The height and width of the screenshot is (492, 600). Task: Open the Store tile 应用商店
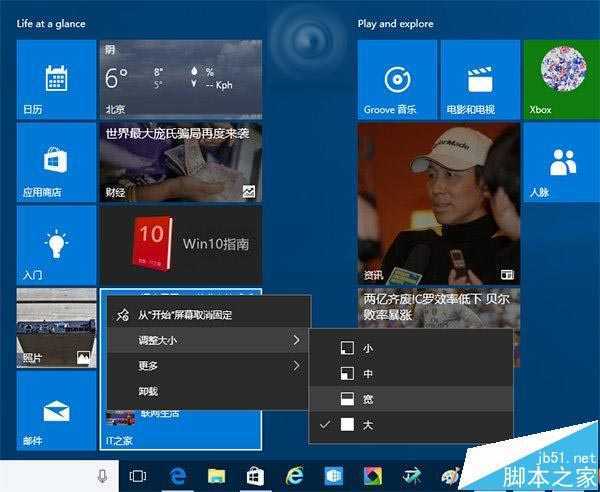tap(56, 162)
